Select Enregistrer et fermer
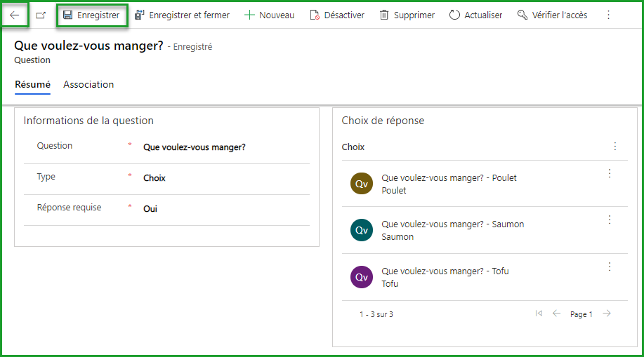 click(x=182, y=15)
